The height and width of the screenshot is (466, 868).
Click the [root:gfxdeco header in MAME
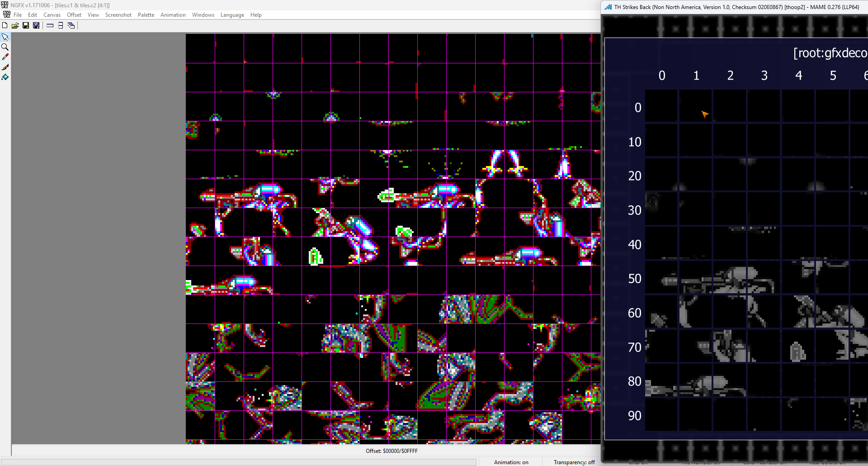830,53
